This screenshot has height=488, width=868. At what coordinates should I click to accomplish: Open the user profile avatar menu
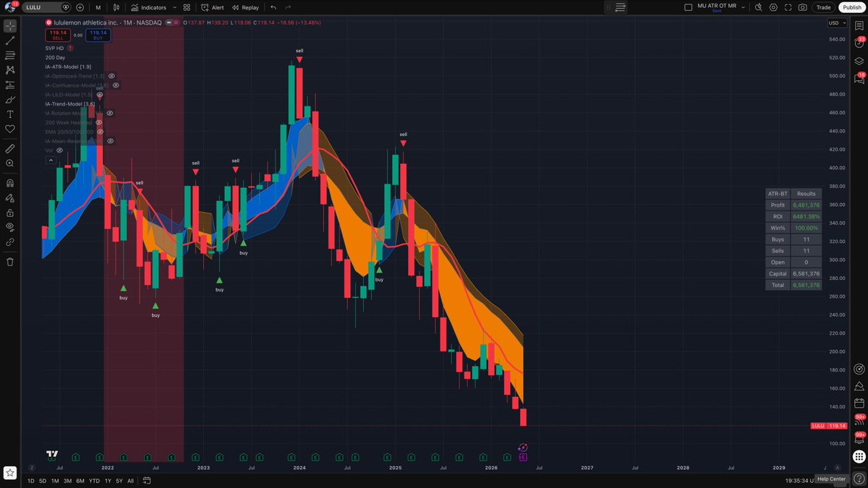[10, 7]
